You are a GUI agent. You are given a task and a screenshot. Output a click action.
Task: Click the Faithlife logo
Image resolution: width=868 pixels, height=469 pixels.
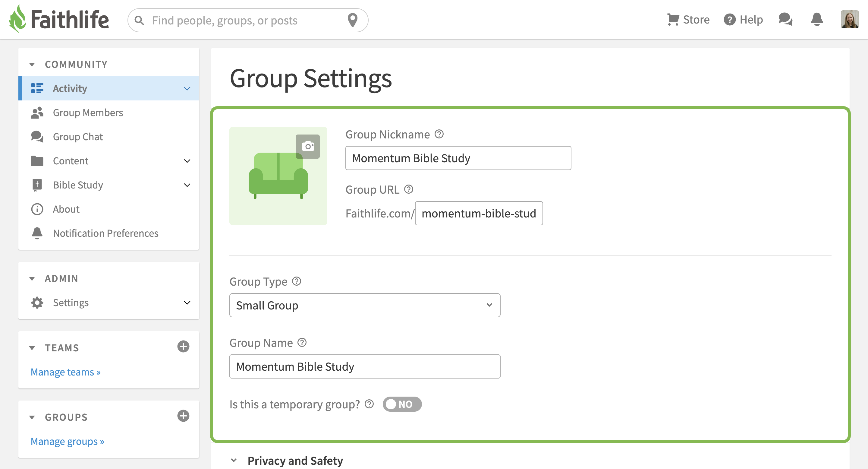pos(59,19)
